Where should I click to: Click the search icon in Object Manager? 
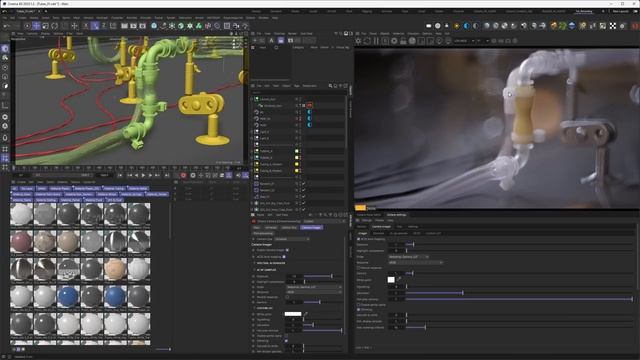(x=330, y=86)
